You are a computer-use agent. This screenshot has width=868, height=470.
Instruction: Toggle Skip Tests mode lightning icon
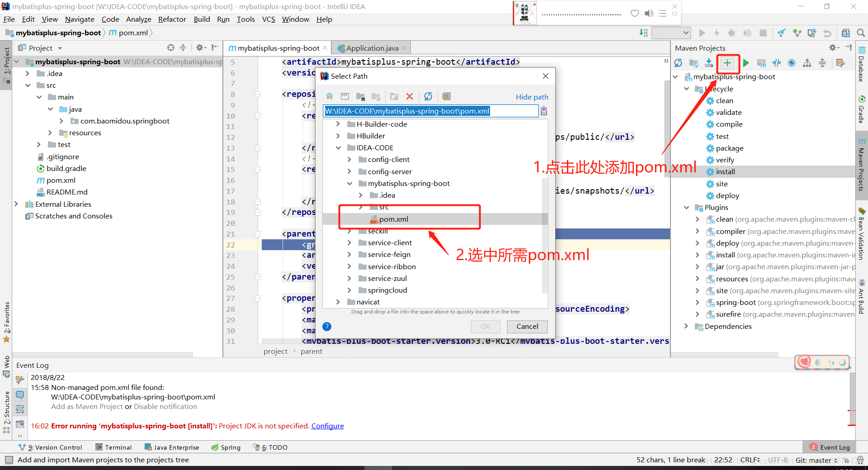(x=792, y=63)
